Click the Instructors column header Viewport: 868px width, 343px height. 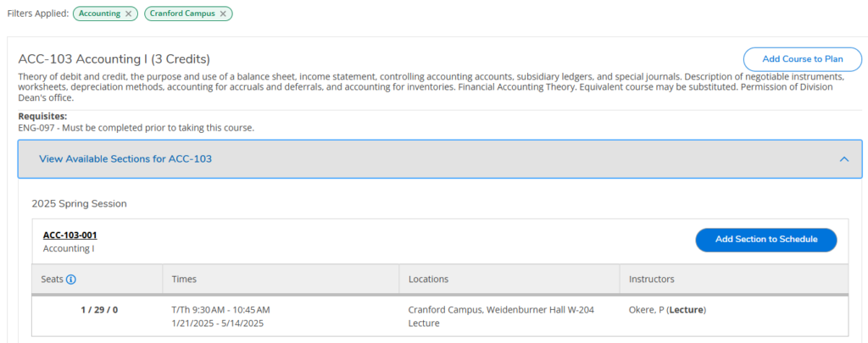(x=651, y=279)
